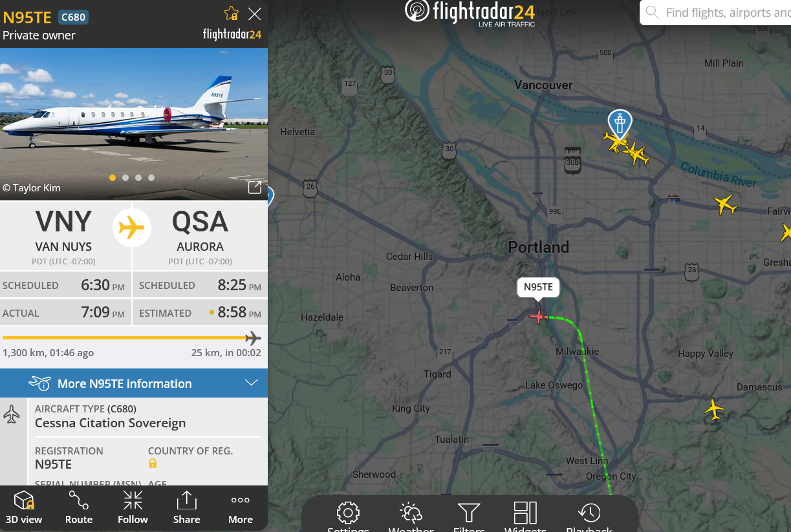The height and width of the screenshot is (532, 791).
Task: Open the More options menu
Action: [x=241, y=507]
